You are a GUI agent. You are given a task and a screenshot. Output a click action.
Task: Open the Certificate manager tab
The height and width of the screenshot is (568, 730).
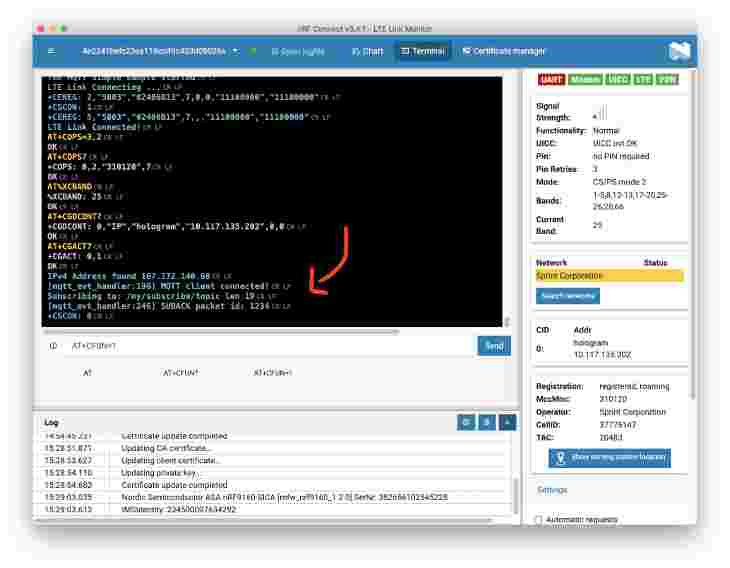click(x=503, y=51)
